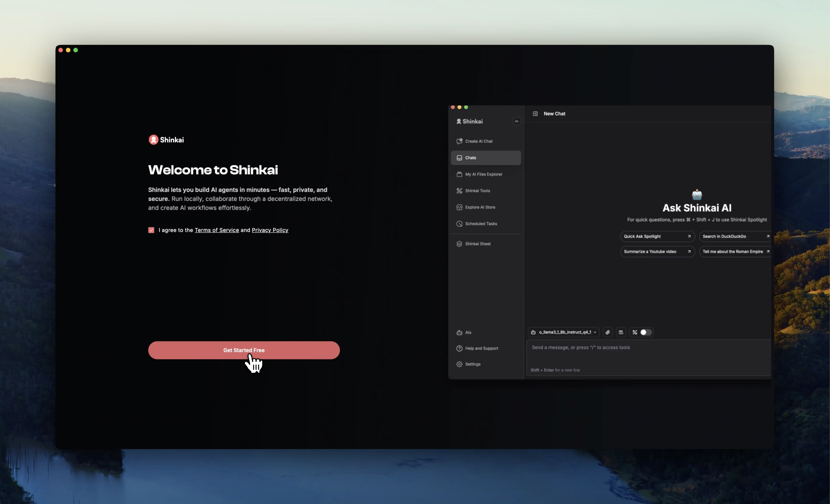Open Scheduled Tasks clock icon

pos(459,224)
